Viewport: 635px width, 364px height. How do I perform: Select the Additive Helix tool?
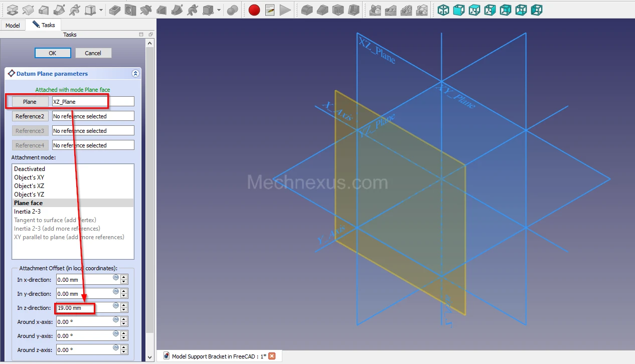click(75, 10)
